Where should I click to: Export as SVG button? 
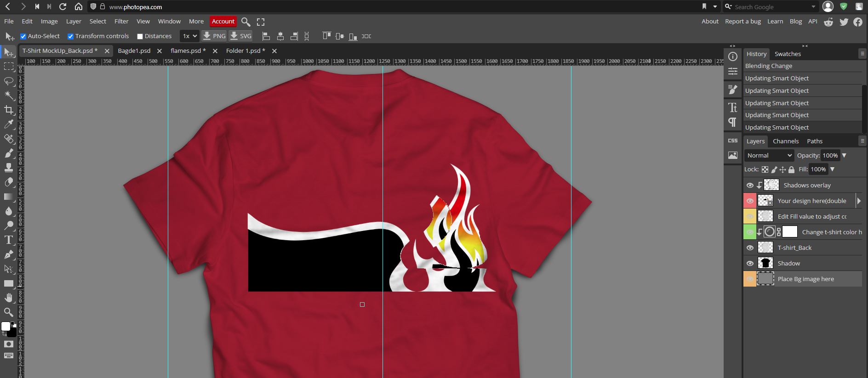coord(241,36)
